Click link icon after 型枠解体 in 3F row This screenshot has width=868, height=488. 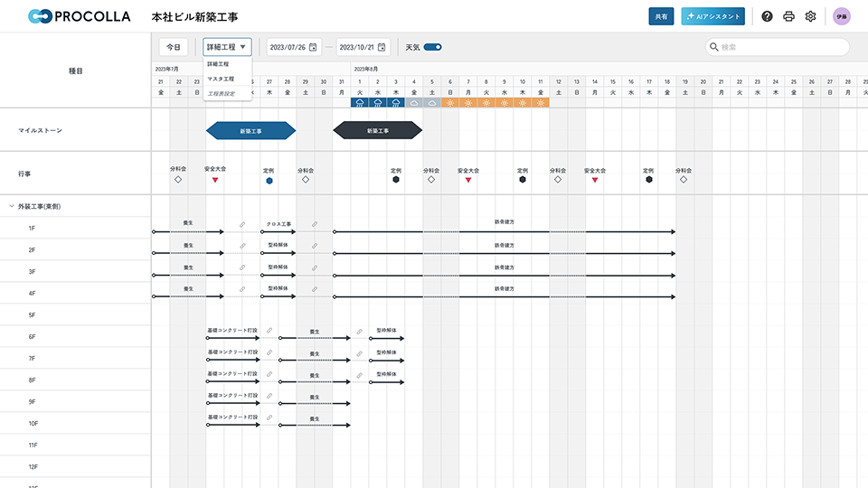point(315,267)
